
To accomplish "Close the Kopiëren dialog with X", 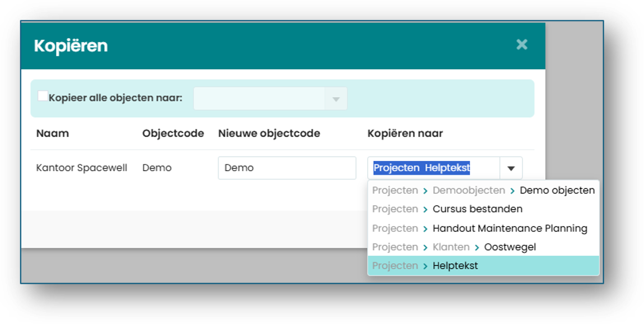I will (x=521, y=44).
